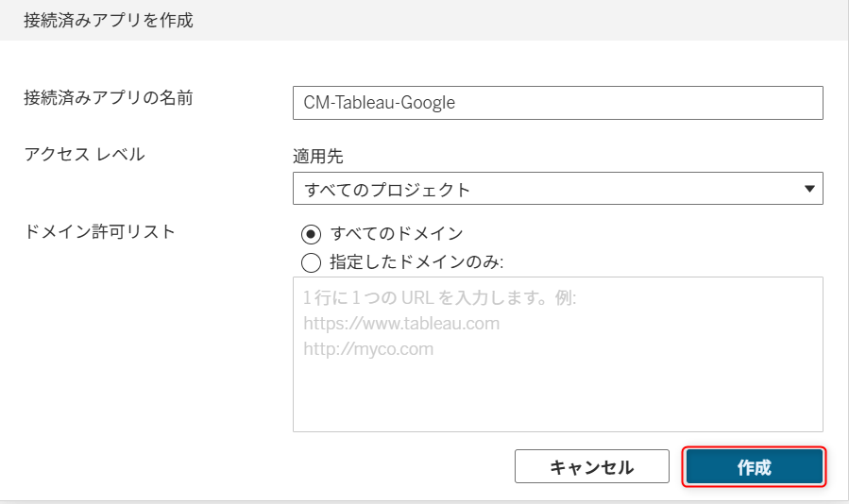Click the アクセス レベル label
The width and height of the screenshot is (849, 504).
84,154
